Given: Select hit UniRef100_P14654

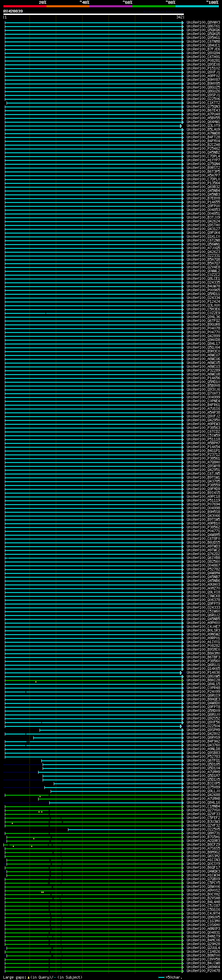Looking at the screenshot, I should [x=203, y=447].
